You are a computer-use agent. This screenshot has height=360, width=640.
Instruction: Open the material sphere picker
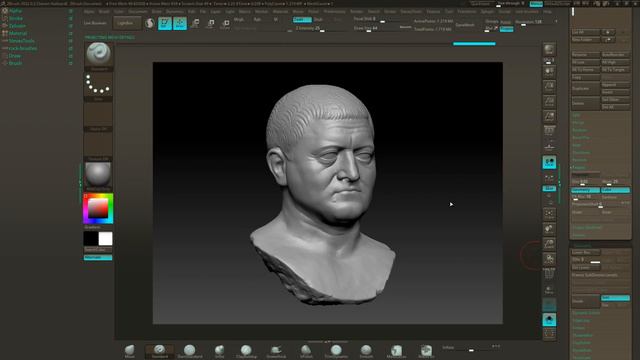(x=98, y=176)
